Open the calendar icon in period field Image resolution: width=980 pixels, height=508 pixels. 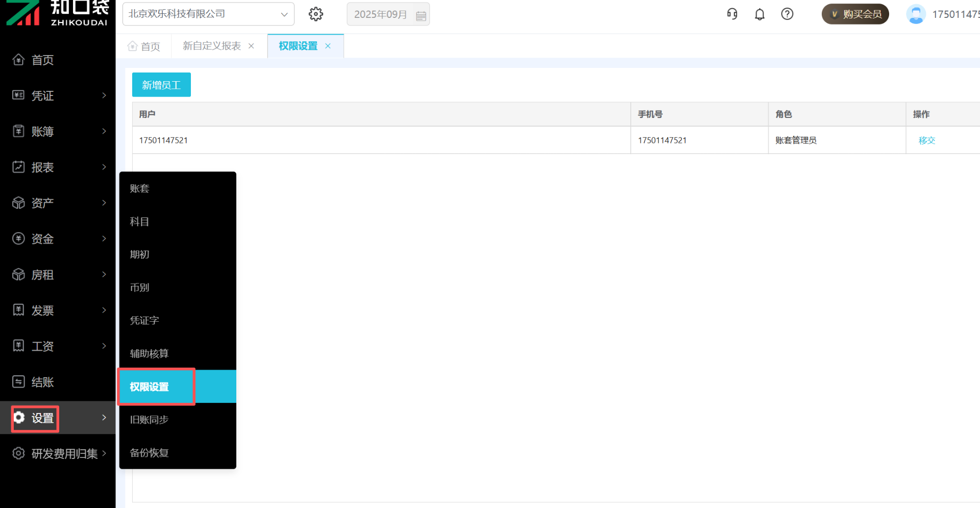tap(421, 16)
